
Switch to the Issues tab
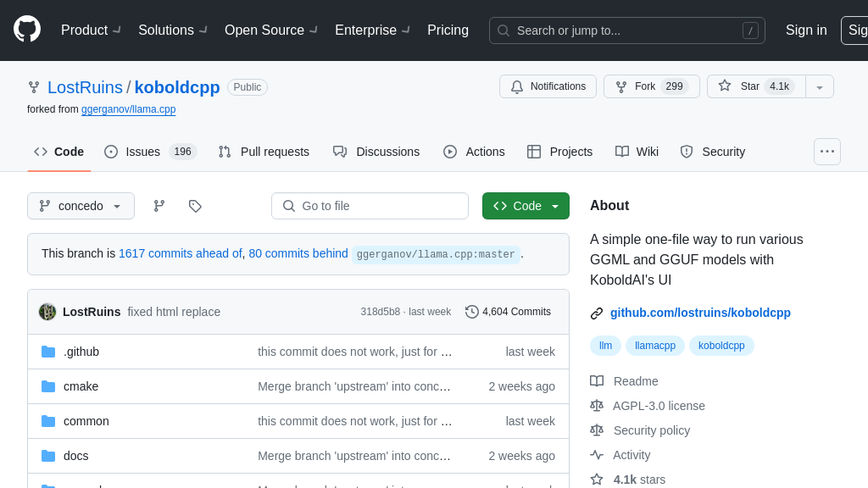(x=151, y=152)
